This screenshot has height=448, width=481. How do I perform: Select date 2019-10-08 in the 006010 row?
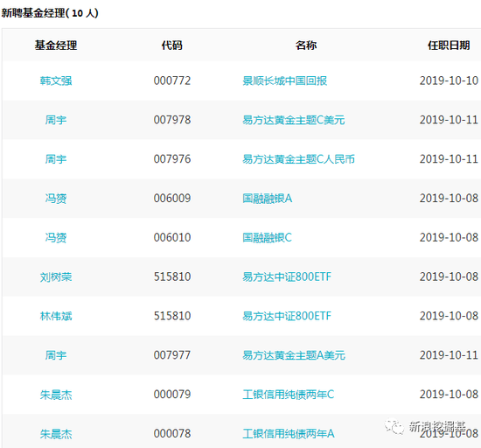coord(449,237)
